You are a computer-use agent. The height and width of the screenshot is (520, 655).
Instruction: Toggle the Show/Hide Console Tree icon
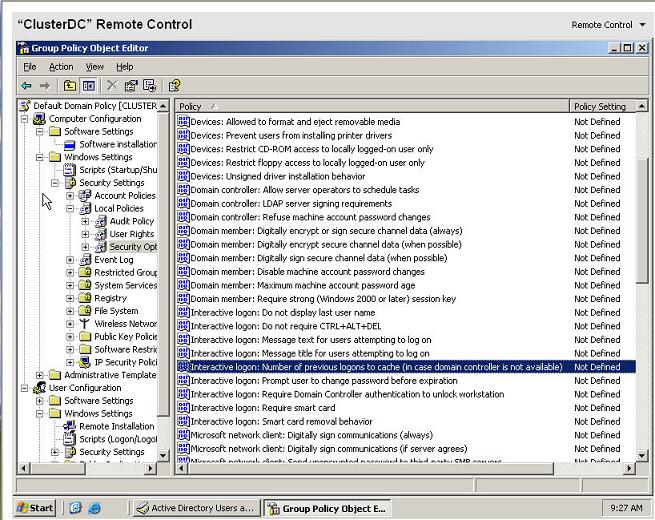pyautogui.click(x=89, y=86)
